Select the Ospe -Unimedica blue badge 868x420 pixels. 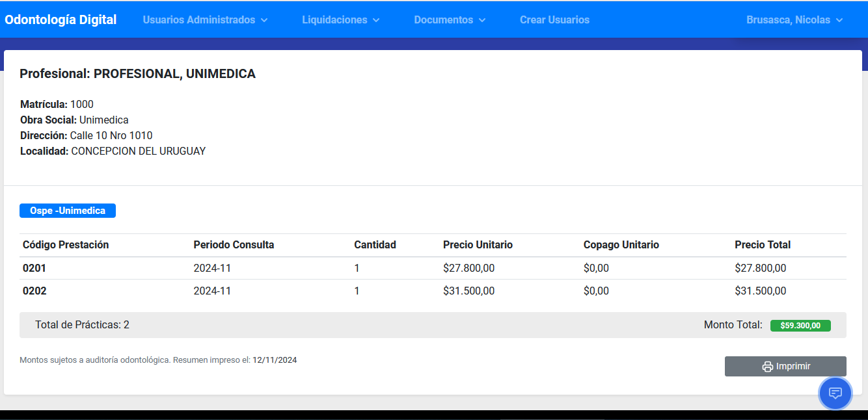[68, 211]
